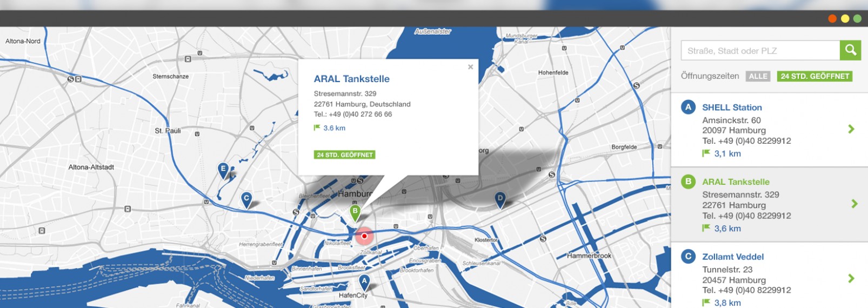Click the green distance flag icon in popup
Viewport: 868px width, 308px height.
pyautogui.click(x=317, y=128)
